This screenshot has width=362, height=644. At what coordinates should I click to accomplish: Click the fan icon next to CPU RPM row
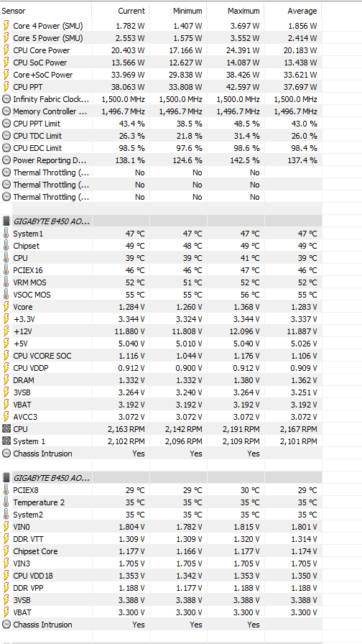[x=6, y=429]
